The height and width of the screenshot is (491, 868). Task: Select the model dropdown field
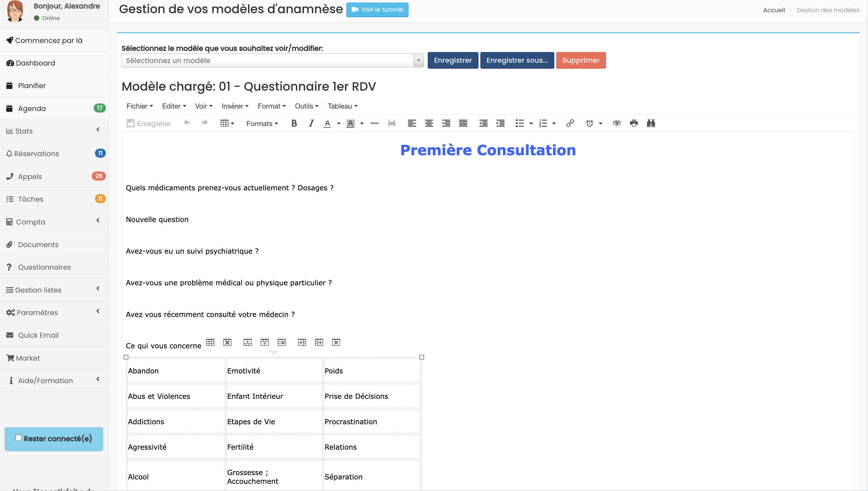(x=272, y=60)
